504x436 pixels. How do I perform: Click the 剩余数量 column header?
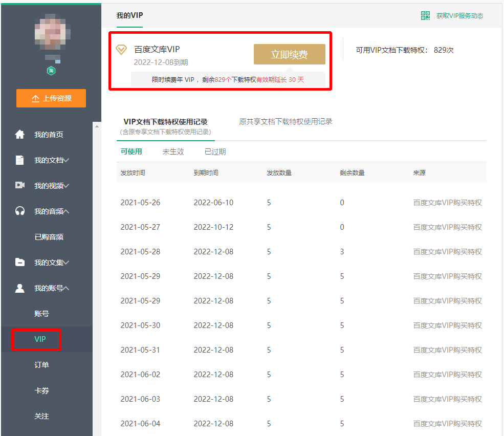click(352, 172)
